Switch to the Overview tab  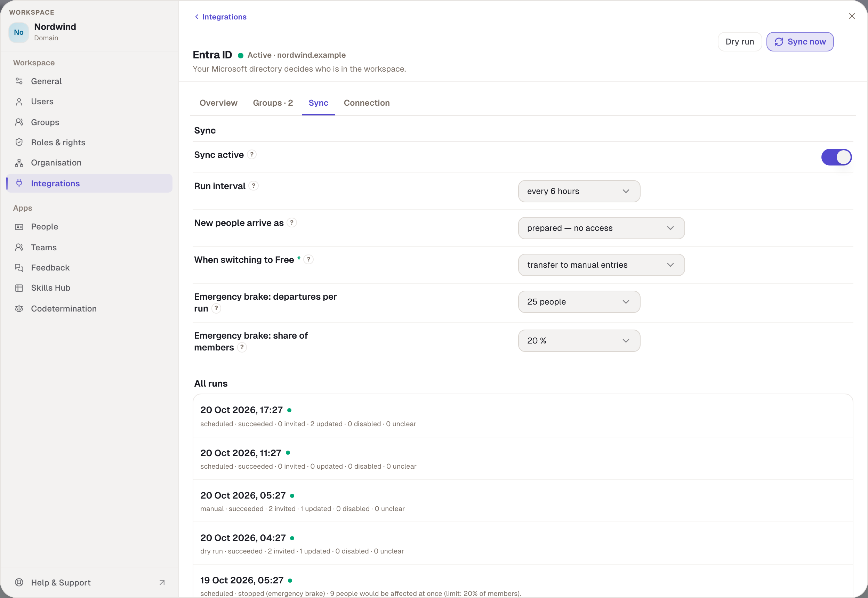coord(218,103)
